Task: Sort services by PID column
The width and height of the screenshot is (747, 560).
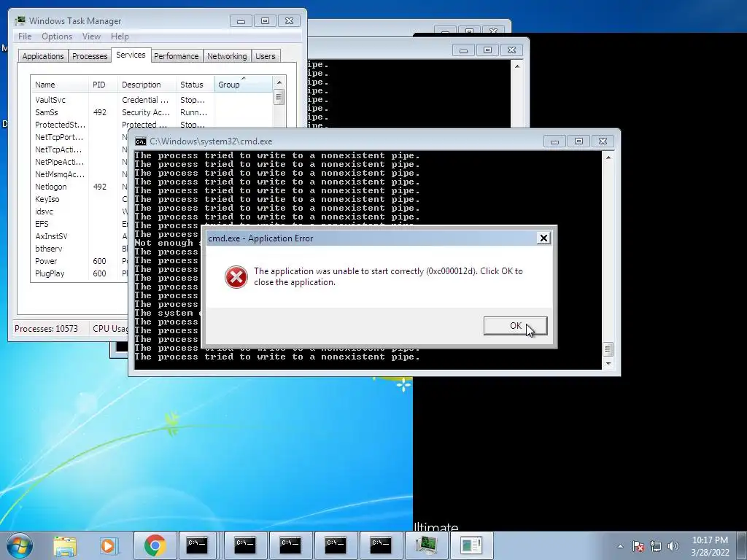Action: coord(103,85)
